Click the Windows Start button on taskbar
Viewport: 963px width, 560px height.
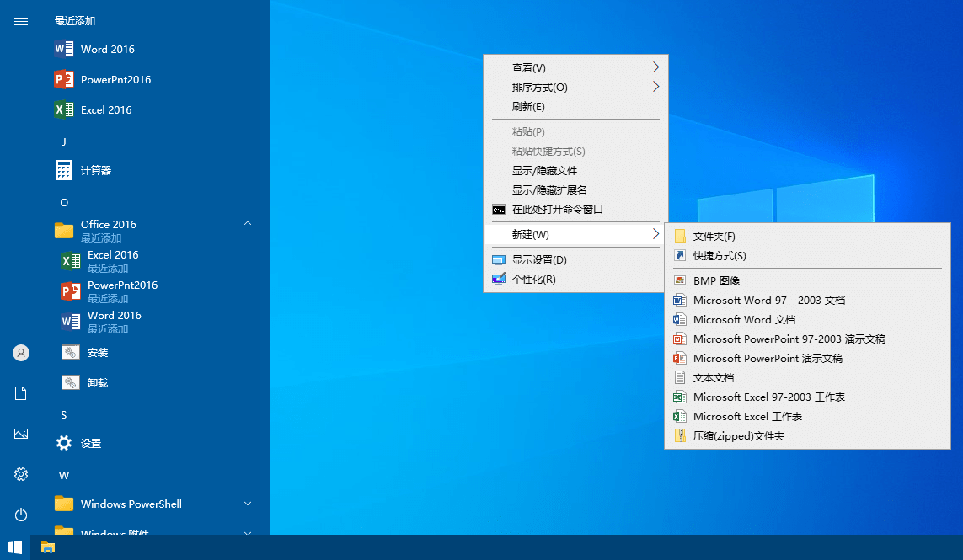pyautogui.click(x=15, y=547)
